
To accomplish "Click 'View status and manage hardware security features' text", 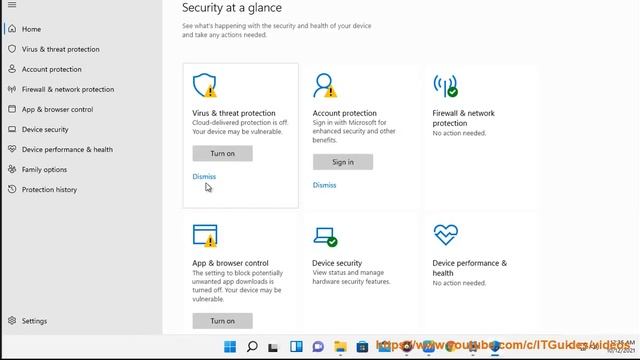I will click(351, 277).
